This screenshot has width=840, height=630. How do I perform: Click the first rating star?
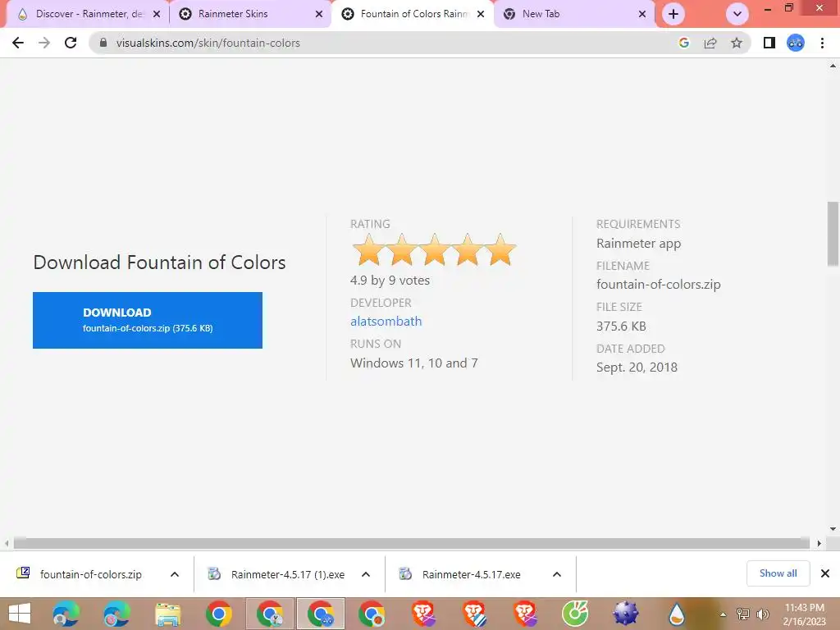[368, 249]
